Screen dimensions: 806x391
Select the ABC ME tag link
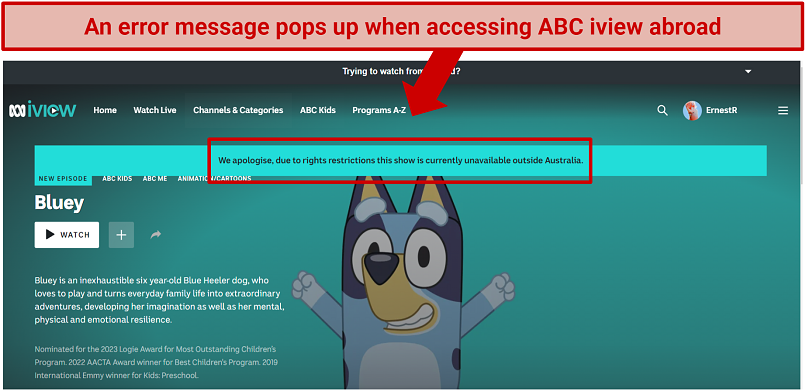[155, 179]
